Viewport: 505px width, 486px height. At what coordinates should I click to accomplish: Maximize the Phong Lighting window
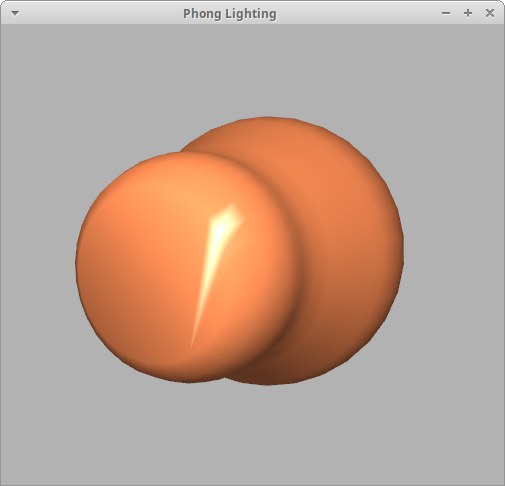[468, 13]
